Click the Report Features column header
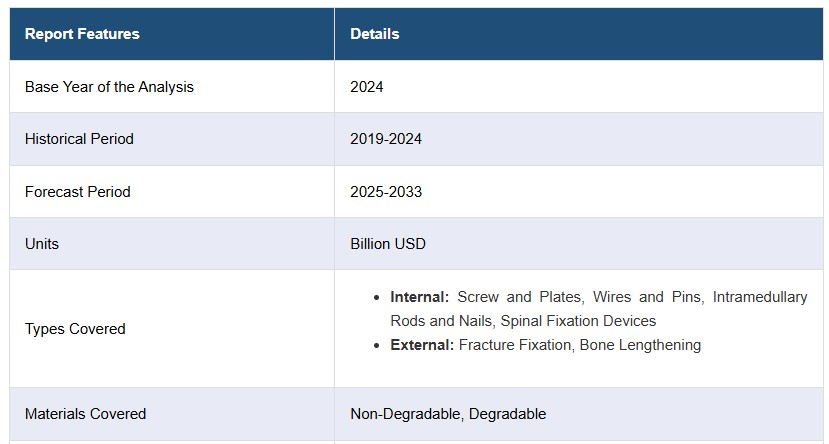The height and width of the screenshot is (444, 829). click(x=82, y=34)
